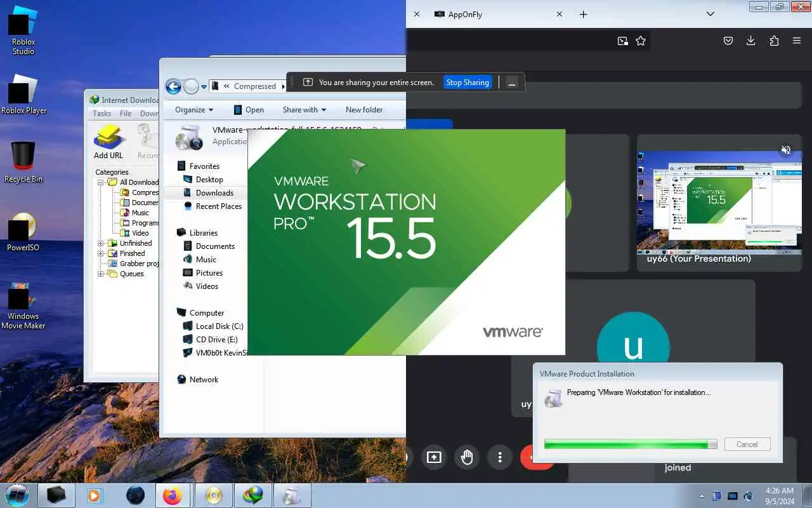Screen dimensions: 812x508
Task: Toggle the raise hand button
Action: pyautogui.click(x=467, y=457)
